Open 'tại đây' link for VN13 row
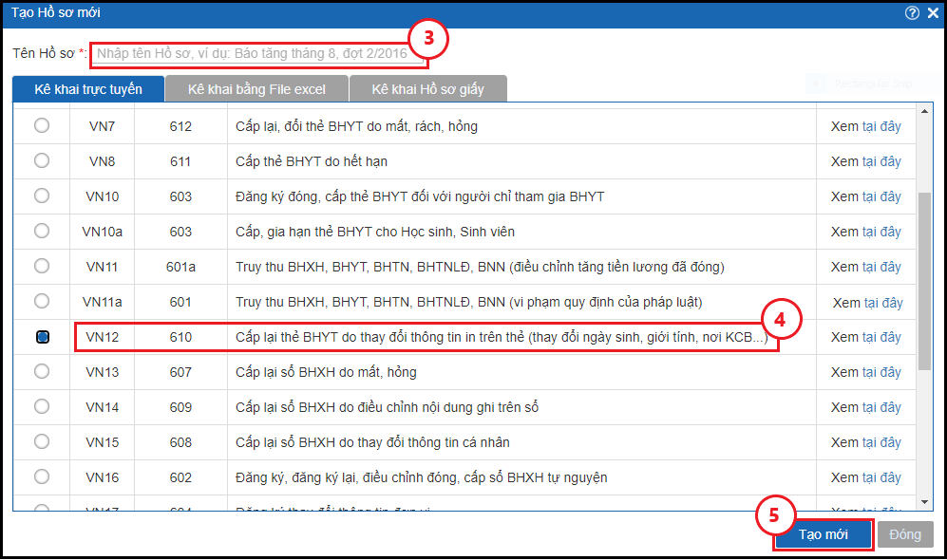Screen dimensions: 947x560 tap(881, 372)
